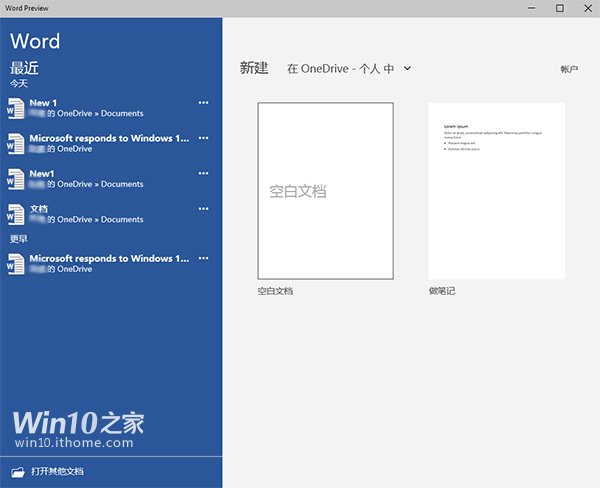Maximize the Word Preview window
The width and height of the screenshot is (600, 488).
tap(560, 8)
